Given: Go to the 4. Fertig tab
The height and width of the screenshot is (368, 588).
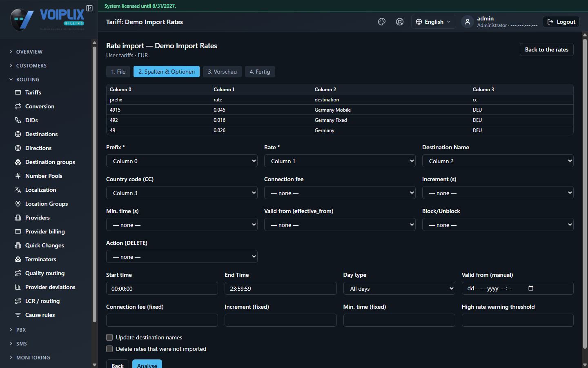Looking at the screenshot, I should click(x=260, y=72).
